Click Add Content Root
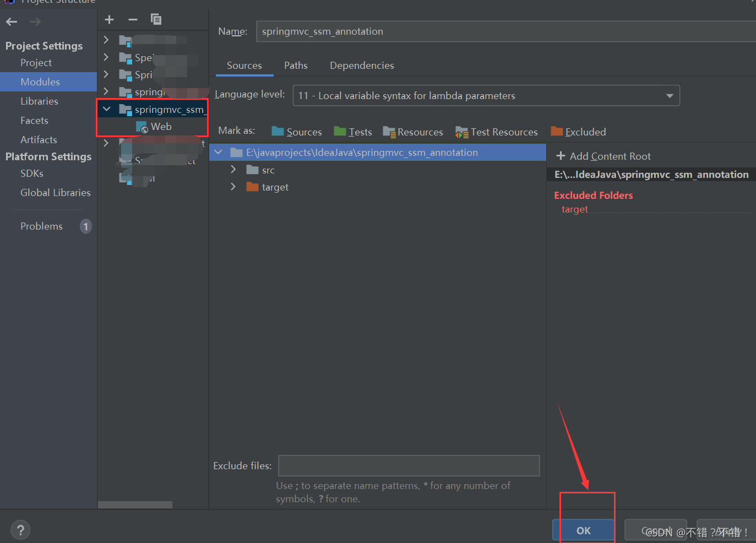Viewport: 756px width, 543px height. 603,156
